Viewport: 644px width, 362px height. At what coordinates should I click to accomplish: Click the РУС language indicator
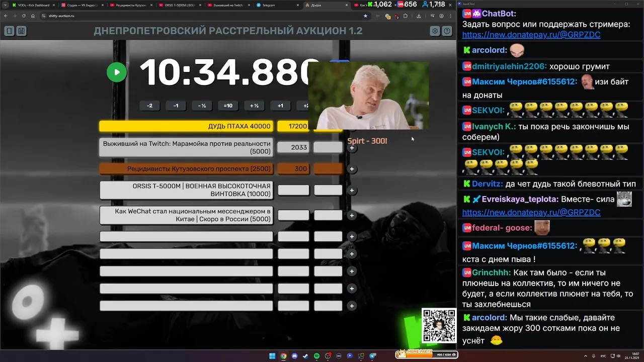point(603,356)
